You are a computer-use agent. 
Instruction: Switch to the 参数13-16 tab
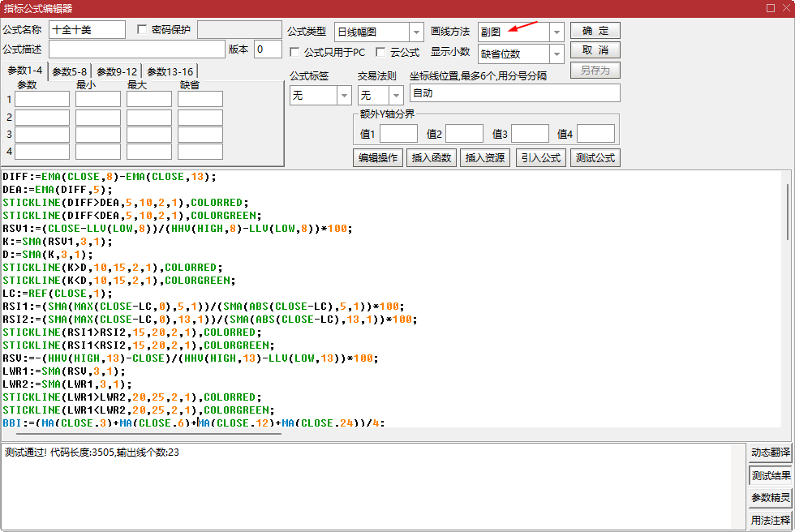[170, 72]
